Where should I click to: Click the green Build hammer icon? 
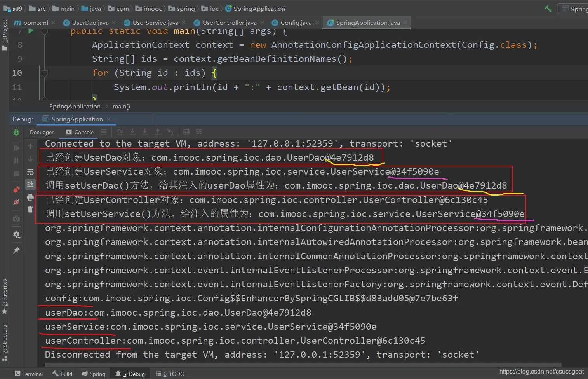548,9
